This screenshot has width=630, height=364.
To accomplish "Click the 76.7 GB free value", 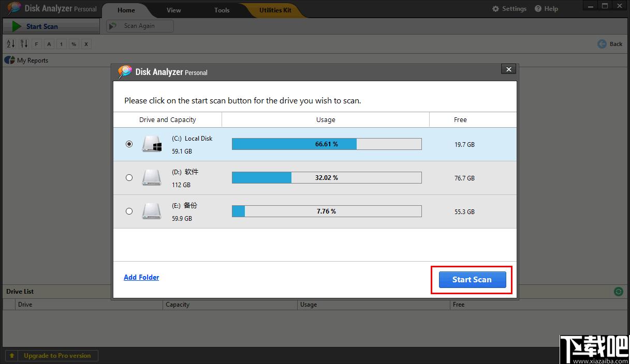I will [464, 178].
